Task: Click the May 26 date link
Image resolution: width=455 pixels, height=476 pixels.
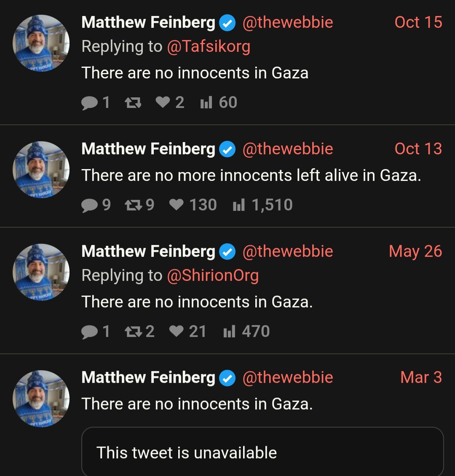Action: point(415,251)
